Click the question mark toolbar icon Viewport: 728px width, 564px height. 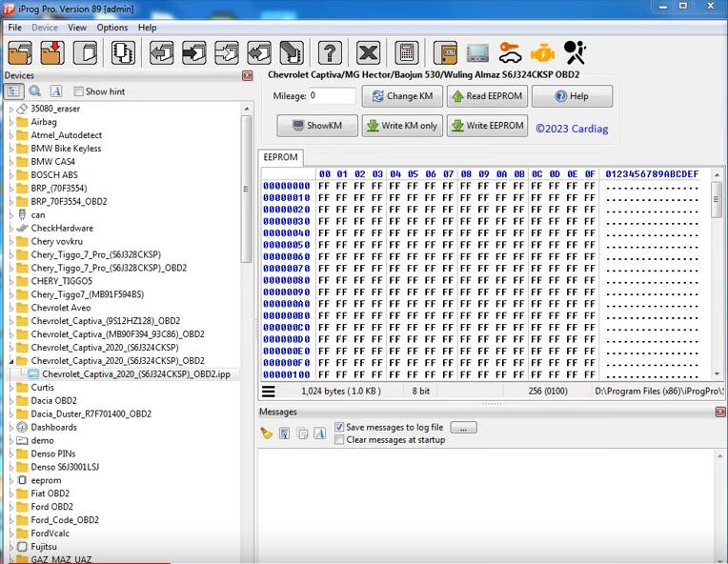tap(330, 53)
